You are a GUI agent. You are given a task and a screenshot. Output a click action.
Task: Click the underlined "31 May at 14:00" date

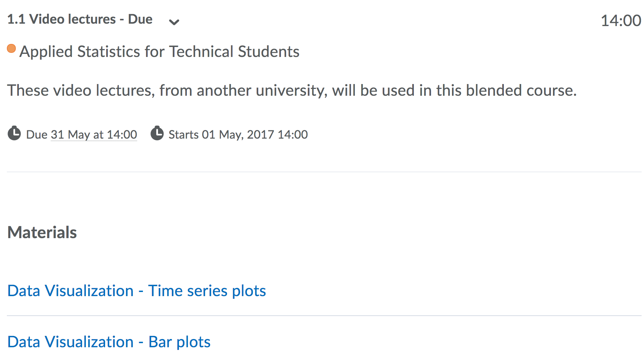pos(94,135)
